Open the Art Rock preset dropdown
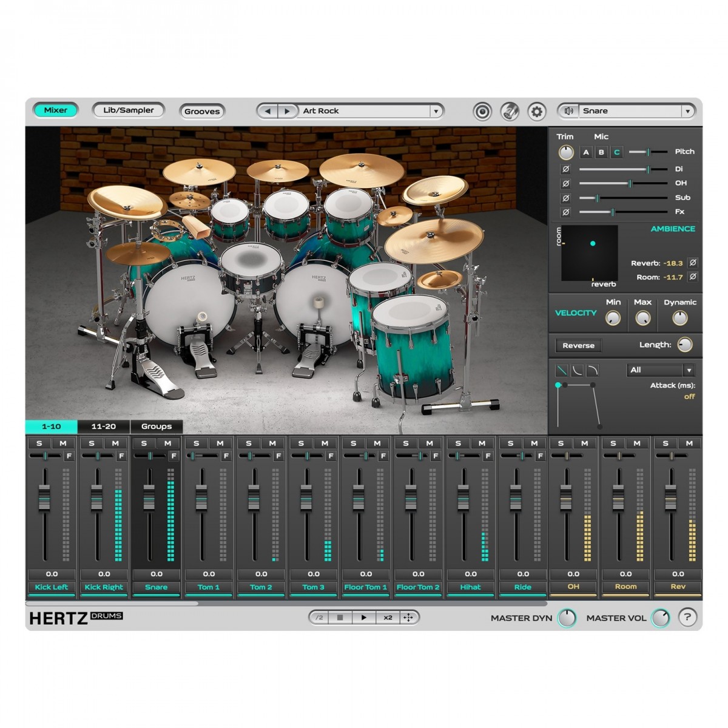Screen dimensions: 728x728 [x=436, y=111]
